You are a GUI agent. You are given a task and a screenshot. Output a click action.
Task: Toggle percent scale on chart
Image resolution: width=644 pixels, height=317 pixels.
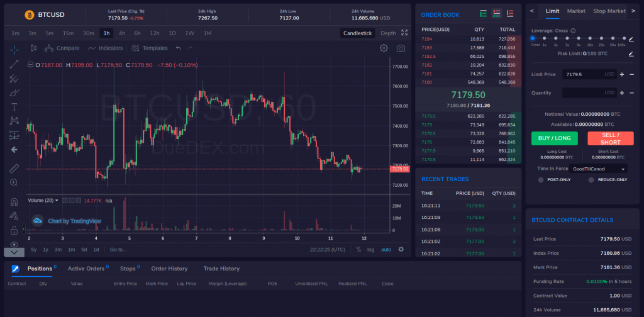tap(358, 249)
